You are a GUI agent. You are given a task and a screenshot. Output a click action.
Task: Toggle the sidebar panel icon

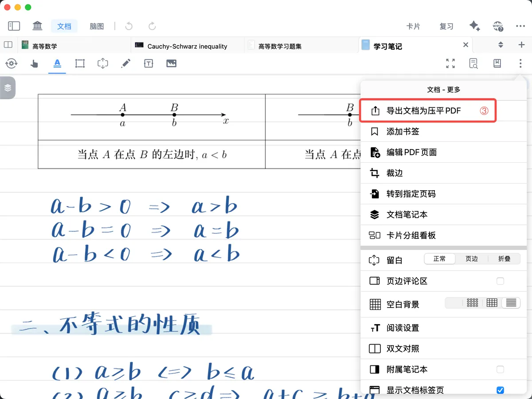[14, 26]
